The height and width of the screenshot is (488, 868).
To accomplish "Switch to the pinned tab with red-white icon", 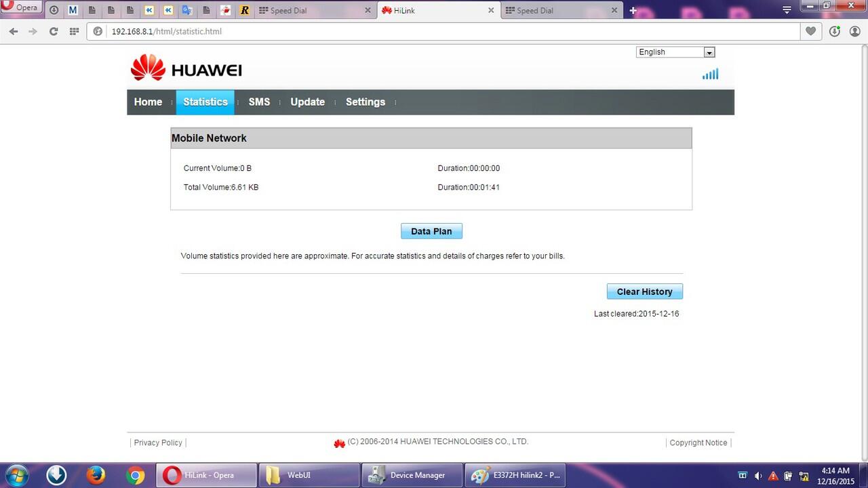I will [226, 10].
